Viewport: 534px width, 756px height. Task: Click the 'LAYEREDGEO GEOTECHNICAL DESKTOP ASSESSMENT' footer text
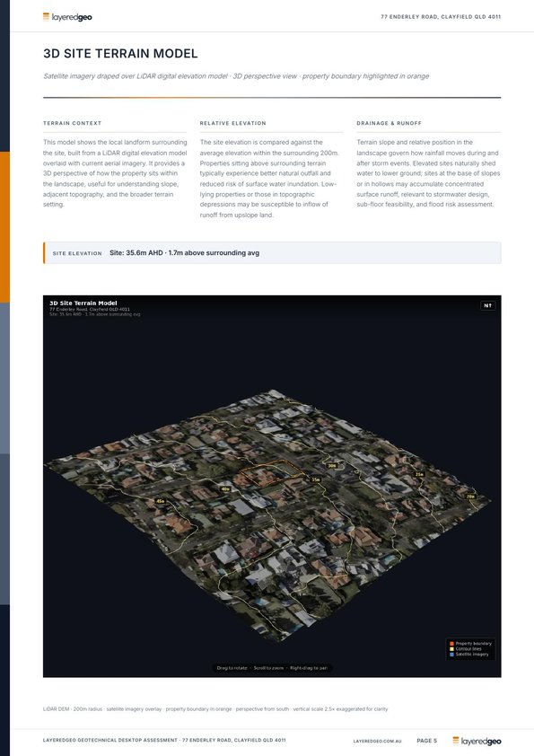164,740
